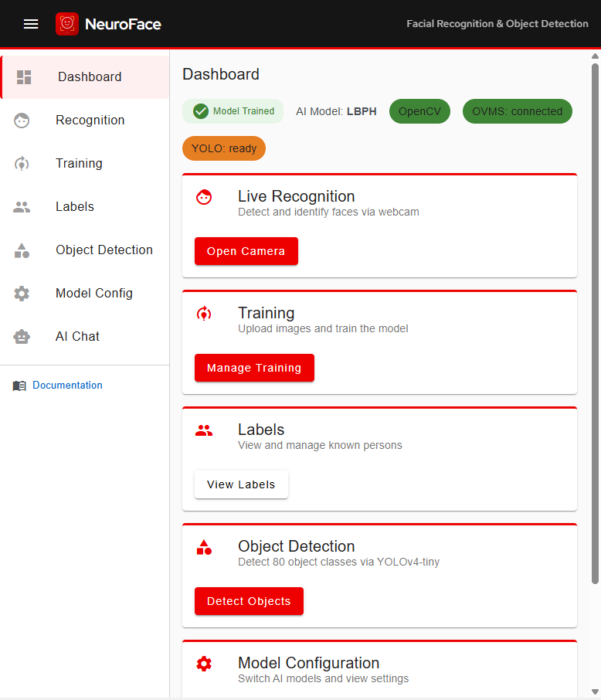Open the Documentation link
The width and height of the screenshot is (601, 700).
67,386
